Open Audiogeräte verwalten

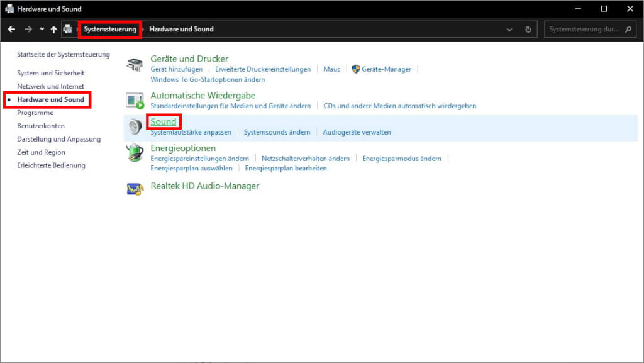click(357, 132)
